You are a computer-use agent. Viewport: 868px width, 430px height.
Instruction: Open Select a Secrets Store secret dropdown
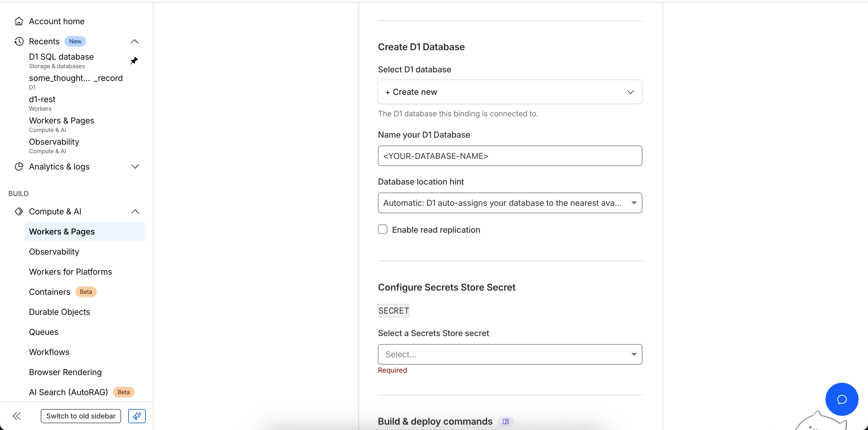coord(510,354)
